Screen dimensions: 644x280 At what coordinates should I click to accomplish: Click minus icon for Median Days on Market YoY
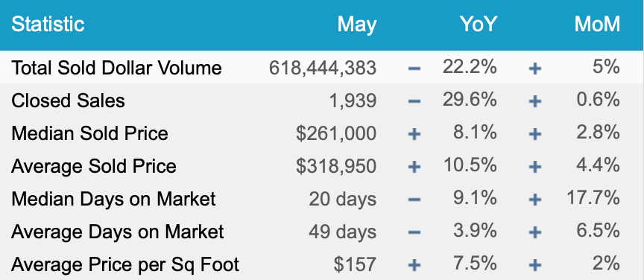tap(414, 200)
